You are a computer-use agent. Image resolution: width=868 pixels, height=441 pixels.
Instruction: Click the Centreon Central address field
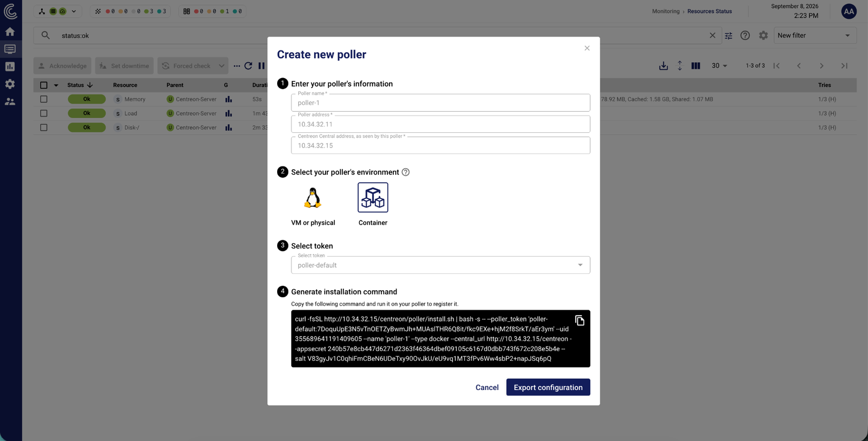(x=441, y=145)
